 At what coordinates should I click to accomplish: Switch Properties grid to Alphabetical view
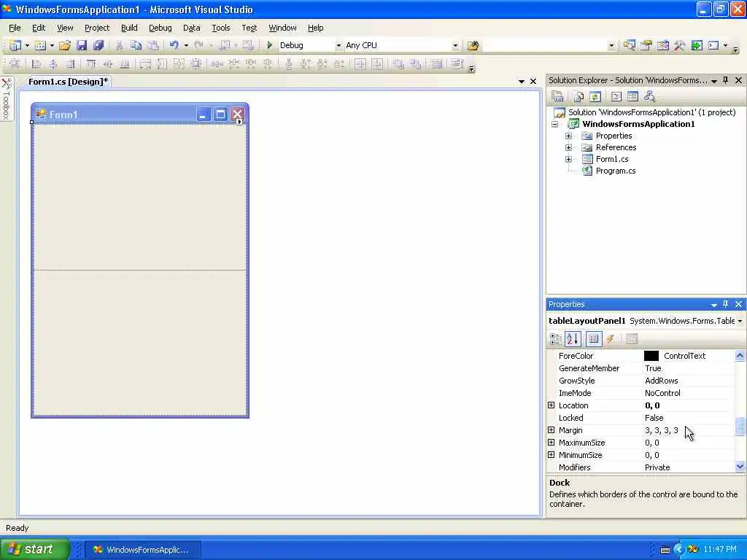click(x=573, y=339)
